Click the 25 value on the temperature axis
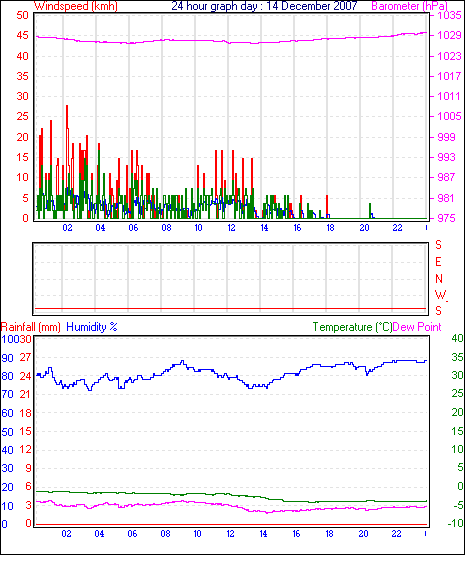Screen dimensions: 466x563 point(457,394)
